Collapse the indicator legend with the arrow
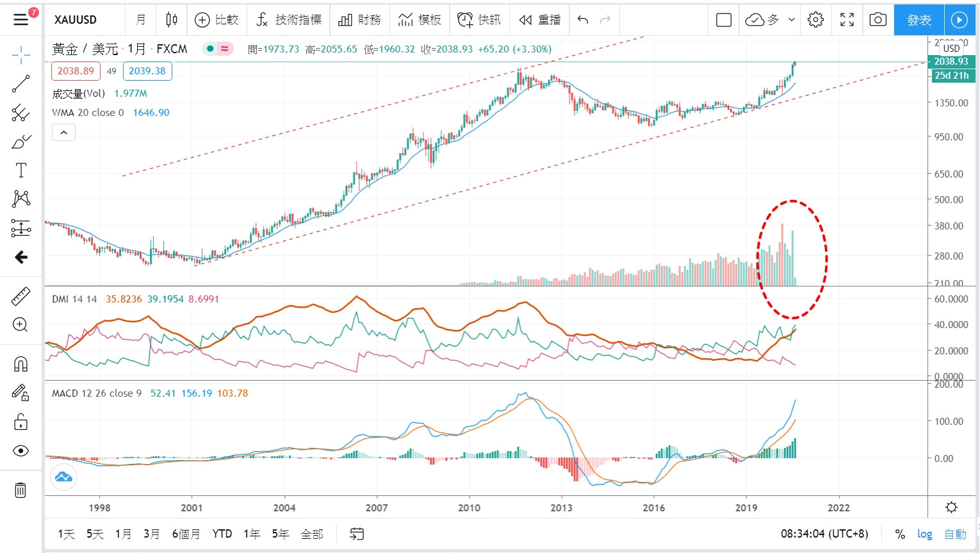Viewport: 980px width, 553px height. [x=63, y=133]
